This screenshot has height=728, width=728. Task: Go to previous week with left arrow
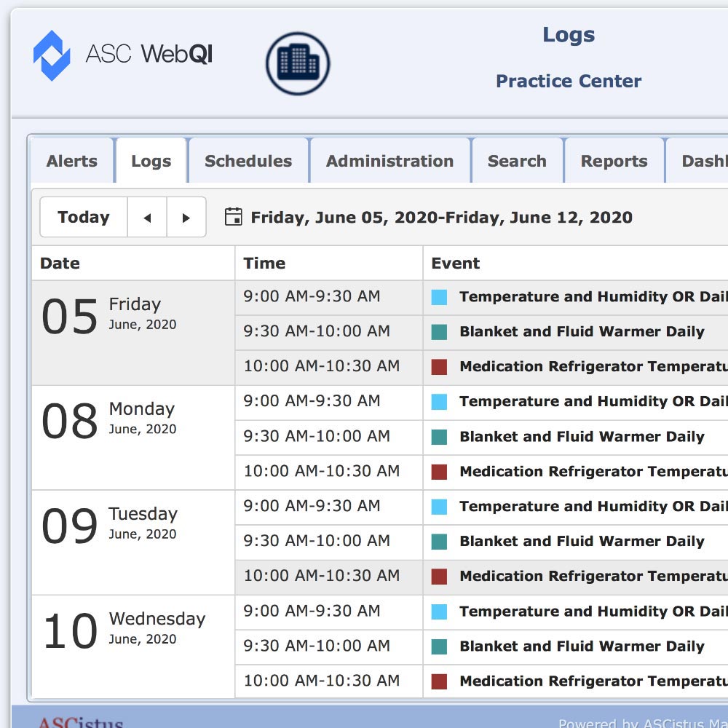(x=147, y=217)
